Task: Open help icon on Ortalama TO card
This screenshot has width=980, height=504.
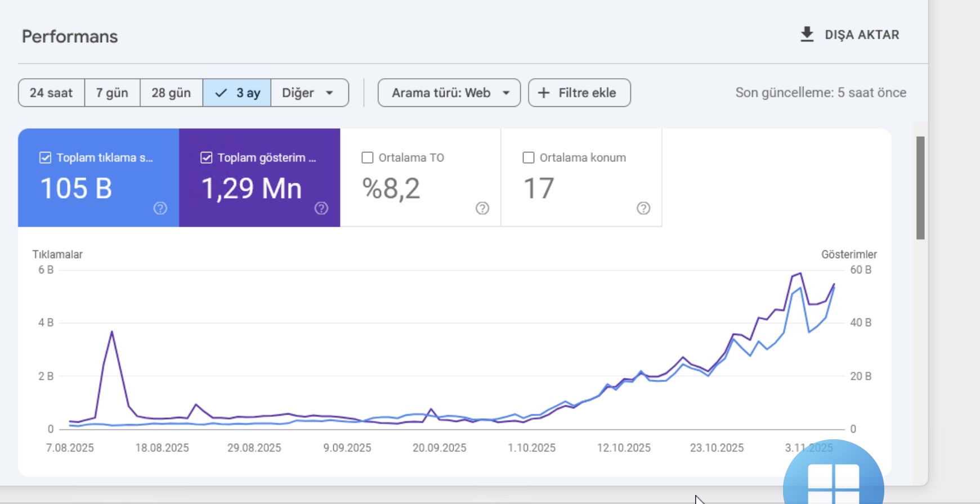Action: 482,208
